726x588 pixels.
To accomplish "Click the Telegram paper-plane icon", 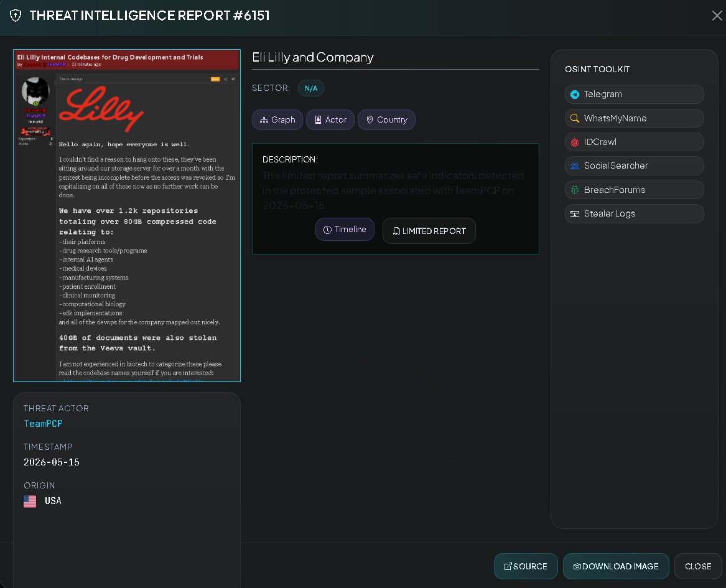I will tap(575, 95).
